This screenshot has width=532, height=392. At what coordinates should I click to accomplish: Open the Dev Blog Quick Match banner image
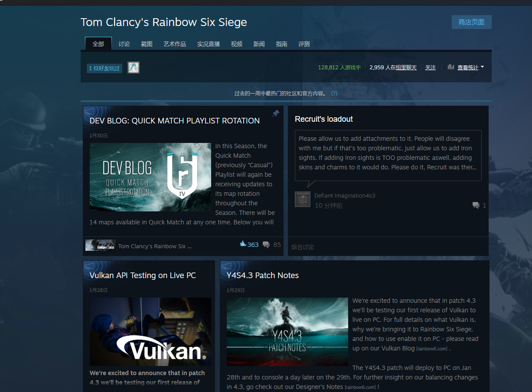150,177
